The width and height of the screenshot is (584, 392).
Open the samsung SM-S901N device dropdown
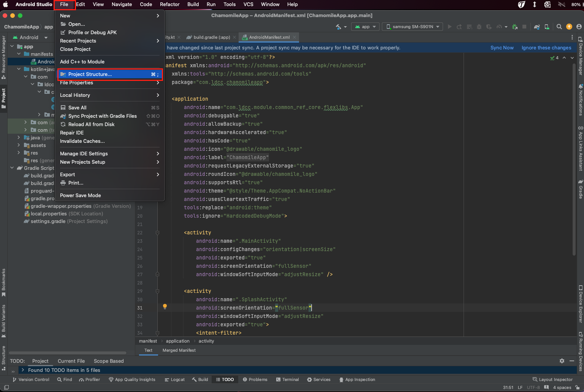[x=412, y=27]
